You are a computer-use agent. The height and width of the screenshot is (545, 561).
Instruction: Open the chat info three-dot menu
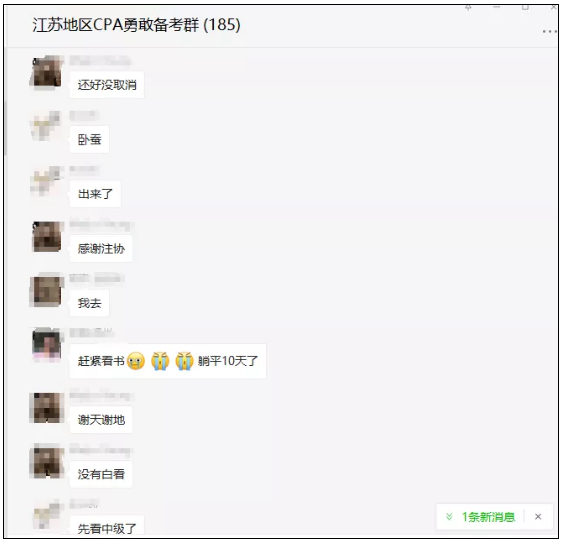pos(549,31)
